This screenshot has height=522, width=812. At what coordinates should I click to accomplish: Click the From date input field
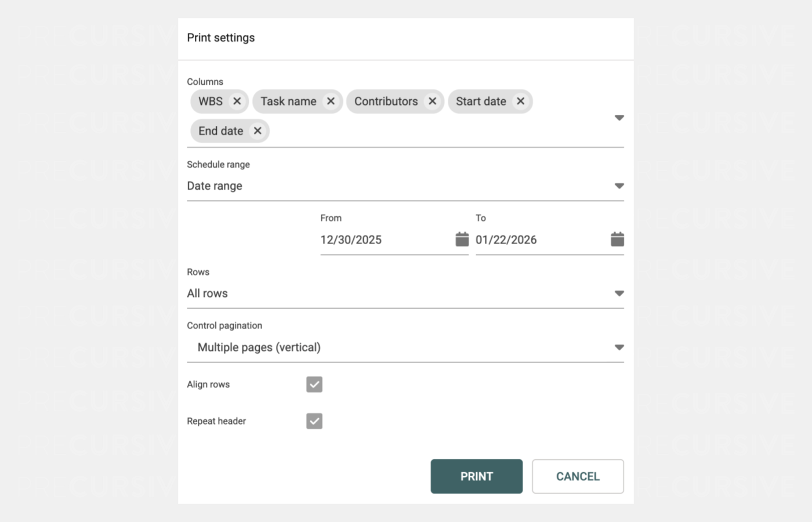pyautogui.click(x=385, y=240)
